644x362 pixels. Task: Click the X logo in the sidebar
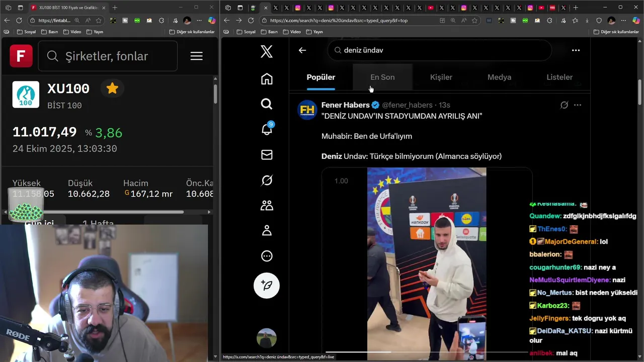[x=267, y=51]
